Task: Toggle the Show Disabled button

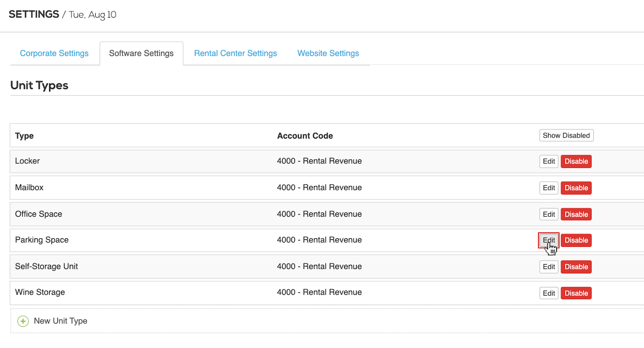Action: tap(566, 135)
